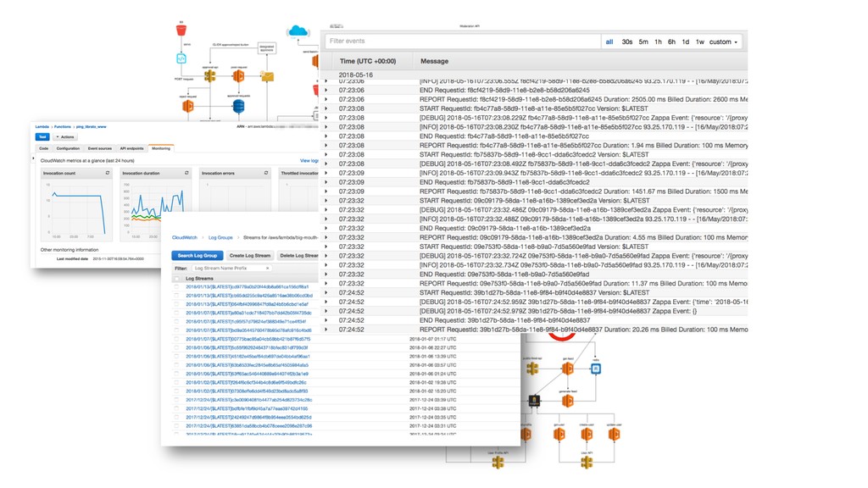The width and height of the screenshot is (868, 488).
Task: Filter events to last 5m
Action: coord(643,42)
